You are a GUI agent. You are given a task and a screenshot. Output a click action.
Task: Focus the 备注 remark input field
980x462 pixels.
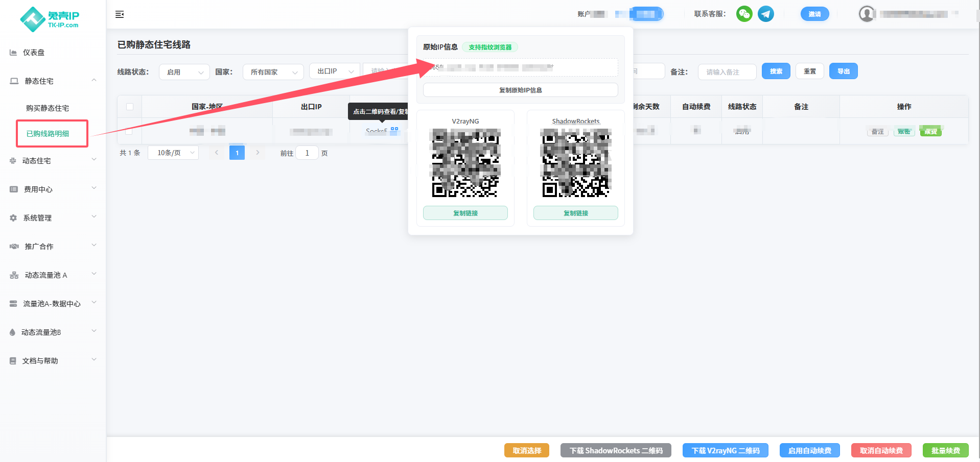coord(727,72)
